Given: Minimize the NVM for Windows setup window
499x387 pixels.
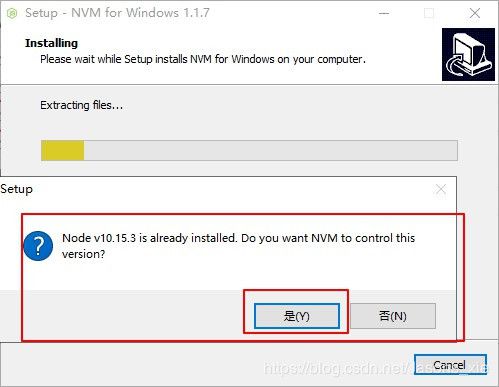Looking at the screenshot, I should tap(384, 13).
